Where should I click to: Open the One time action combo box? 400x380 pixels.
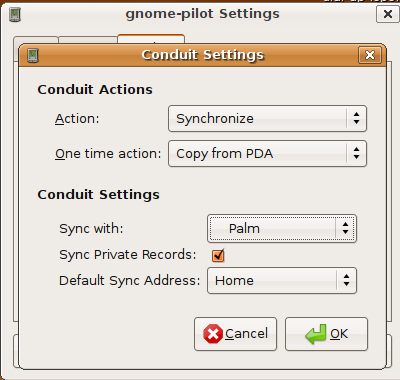tap(267, 154)
